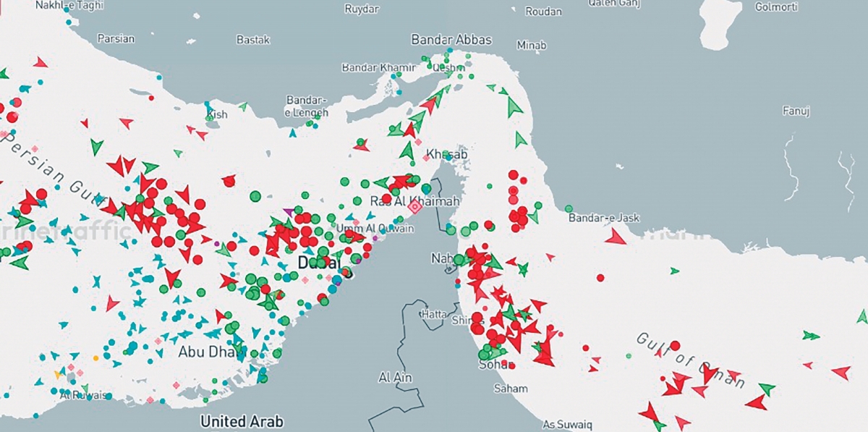
Task: Click the pink diamond marker at Ras Al Khaimah
Action: 414,207
